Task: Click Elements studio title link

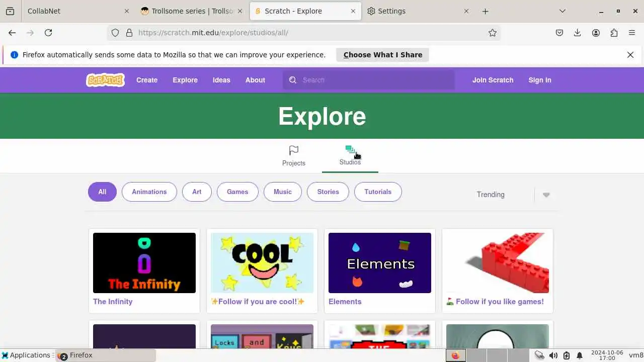Action: point(345,302)
